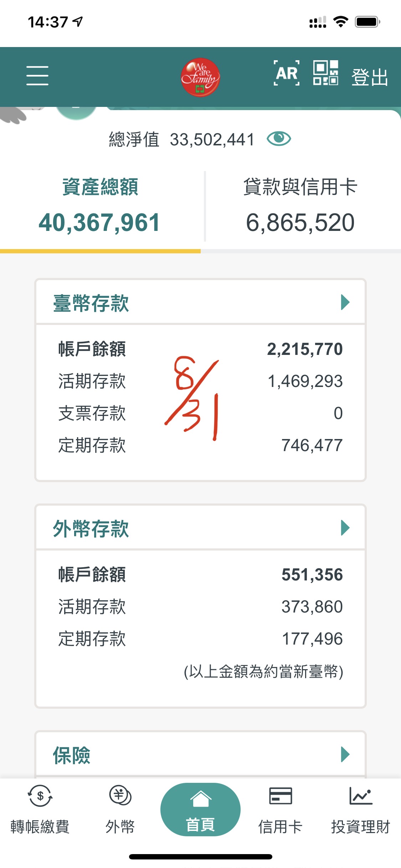The height and width of the screenshot is (868, 401).
Task: Expand the 外幣存款 section arrow
Action: [345, 528]
